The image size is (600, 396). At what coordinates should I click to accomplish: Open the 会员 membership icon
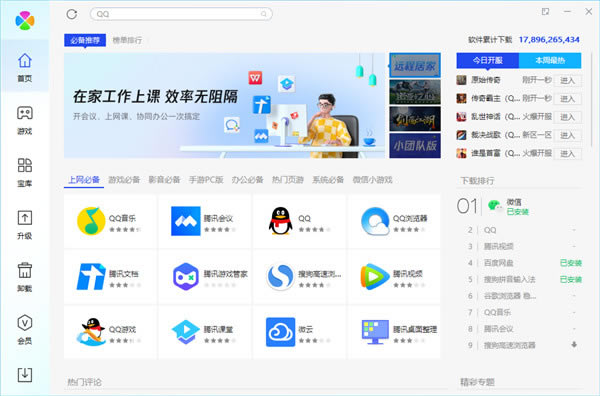25,329
